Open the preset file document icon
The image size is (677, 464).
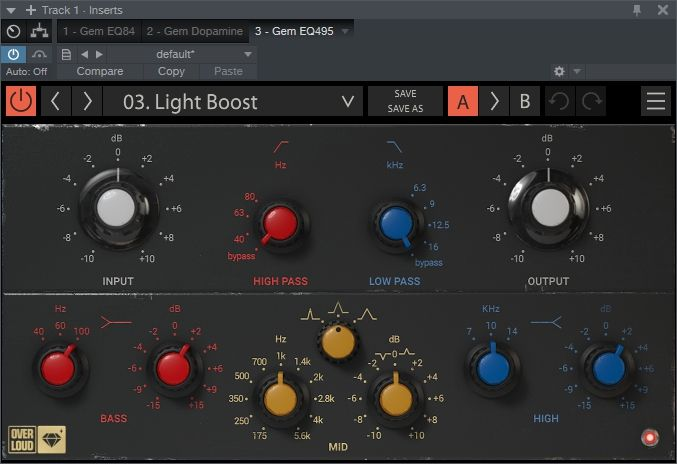point(66,54)
